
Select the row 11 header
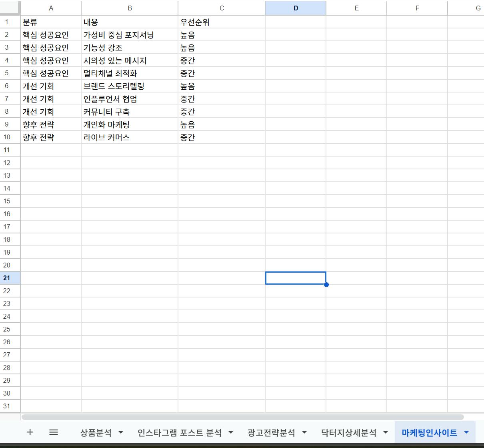[10, 150]
